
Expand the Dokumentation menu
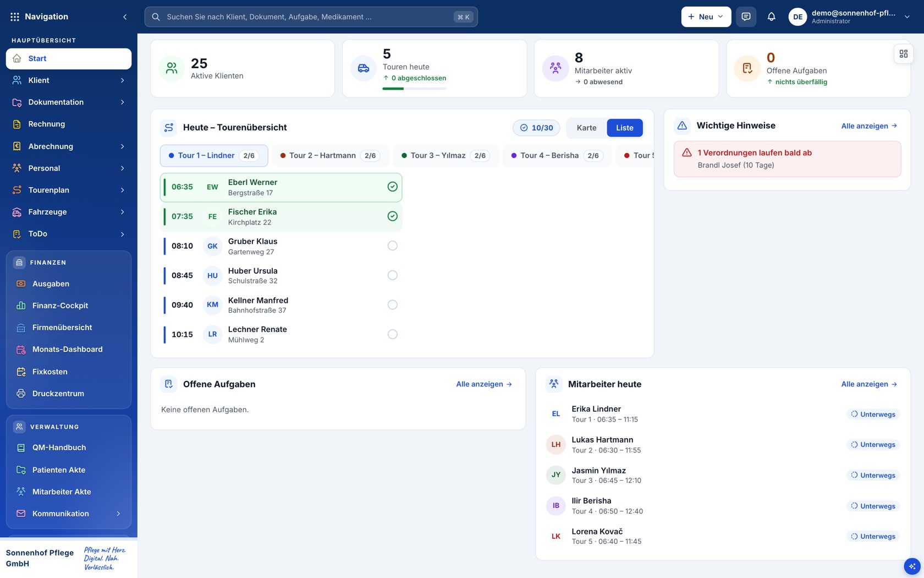(x=68, y=102)
